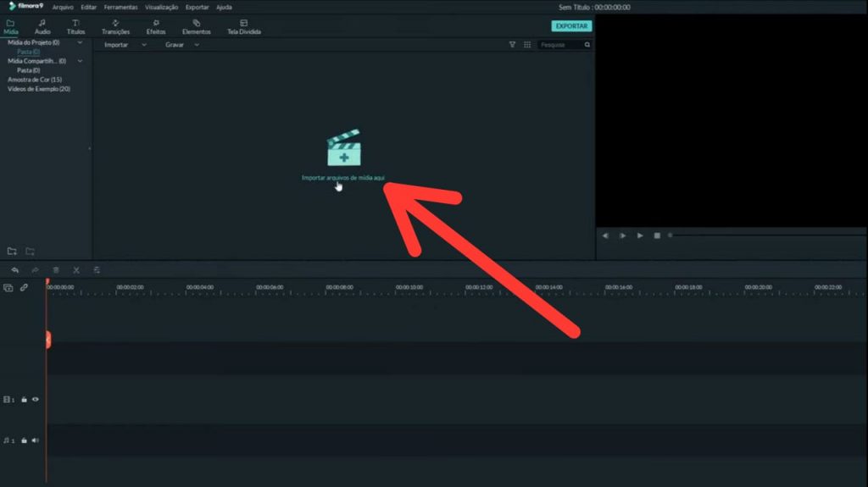Viewport: 868px width, 487px height.
Task: Click the scissors split icon
Action: pyautogui.click(x=76, y=270)
